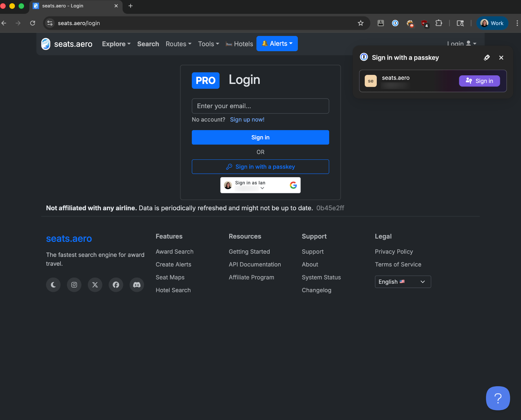Open the browser Extensions puzzle icon
Image resolution: width=521 pixels, height=420 pixels.
pyautogui.click(x=439, y=23)
